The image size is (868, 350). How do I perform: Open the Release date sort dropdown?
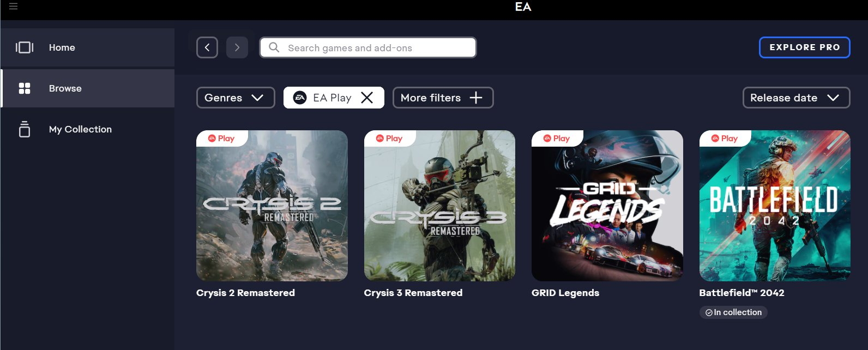pyautogui.click(x=795, y=98)
